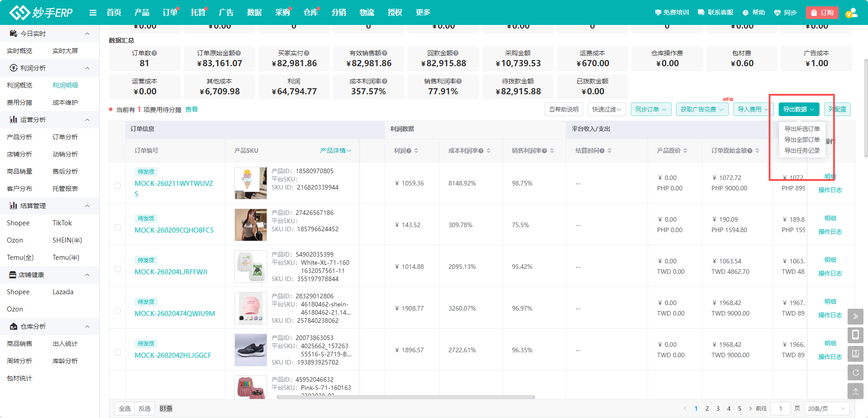The image size is (868, 418).
Task: Open the help manual book icon
Action: (x=855, y=354)
